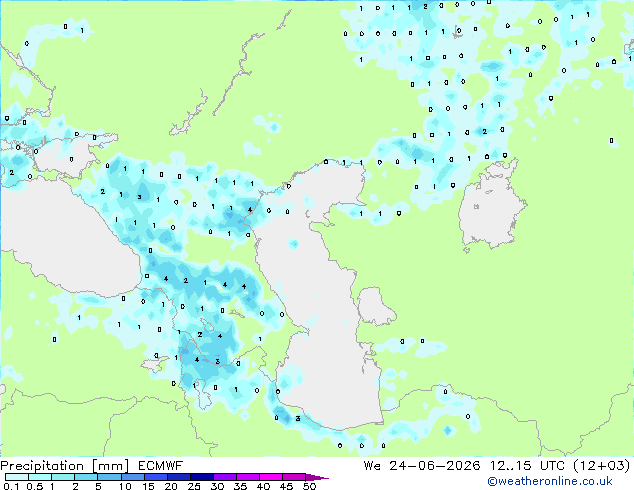Screen dimensions: 634x490
Task: Pick the 45–50 mm legend swatch
Action: click(x=294, y=477)
